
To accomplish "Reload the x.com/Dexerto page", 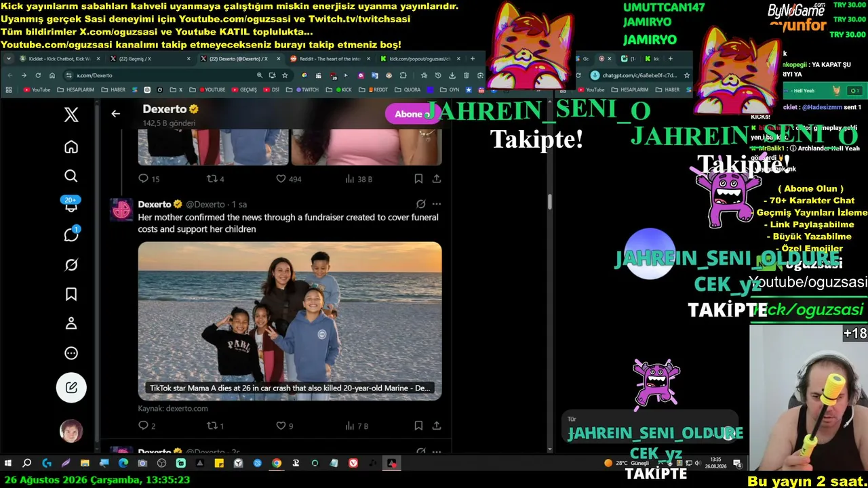I will [38, 75].
